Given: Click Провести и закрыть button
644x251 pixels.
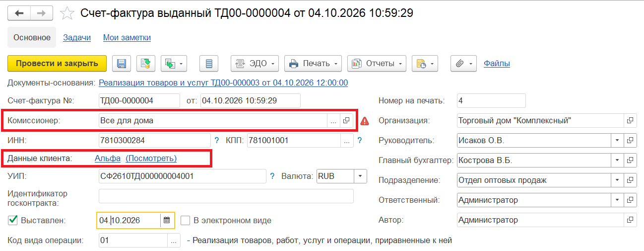Looking at the screenshot, I should click(x=57, y=63).
